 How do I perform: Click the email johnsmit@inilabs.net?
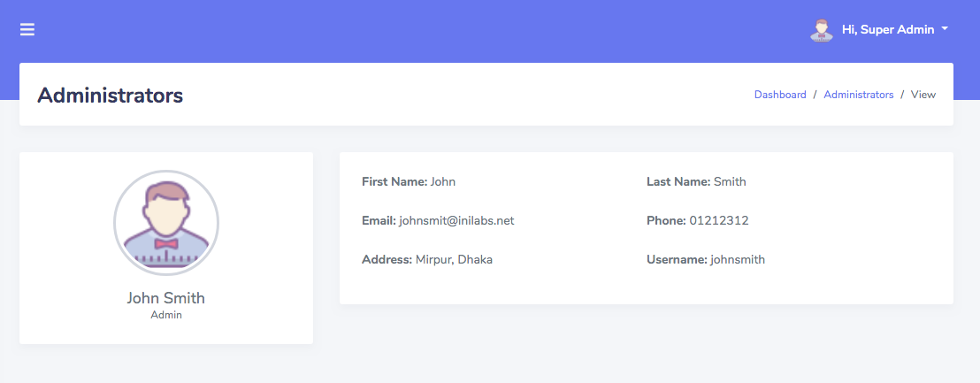[x=457, y=220]
